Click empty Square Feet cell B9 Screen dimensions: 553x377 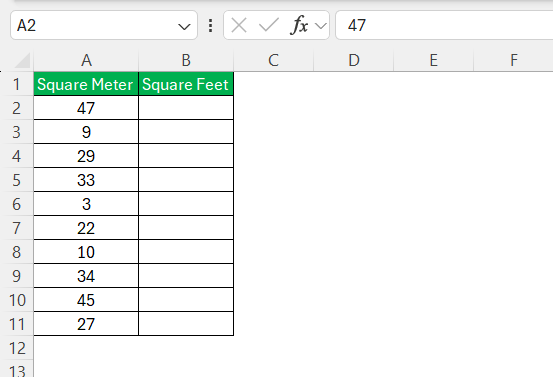(186, 276)
